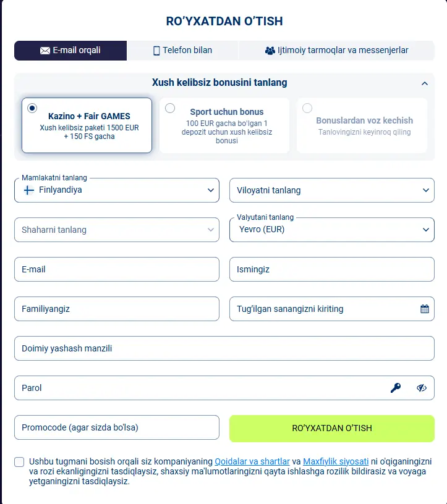The height and width of the screenshot is (504, 447).
Task: Click the people icon for social networks
Action: pyautogui.click(x=270, y=51)
